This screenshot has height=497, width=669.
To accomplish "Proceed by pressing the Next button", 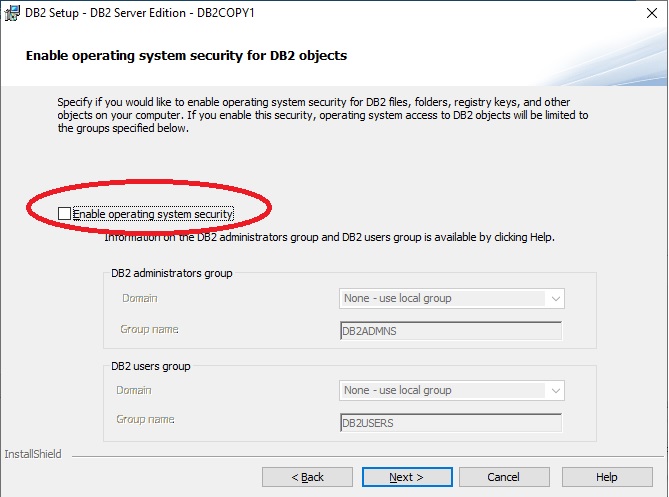I will tap(407, 477).
